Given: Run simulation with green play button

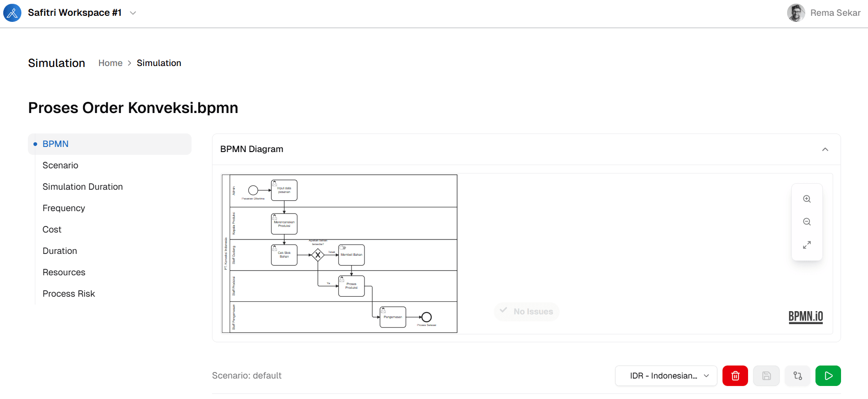Looking at the screenshot, I should point(828,376).
